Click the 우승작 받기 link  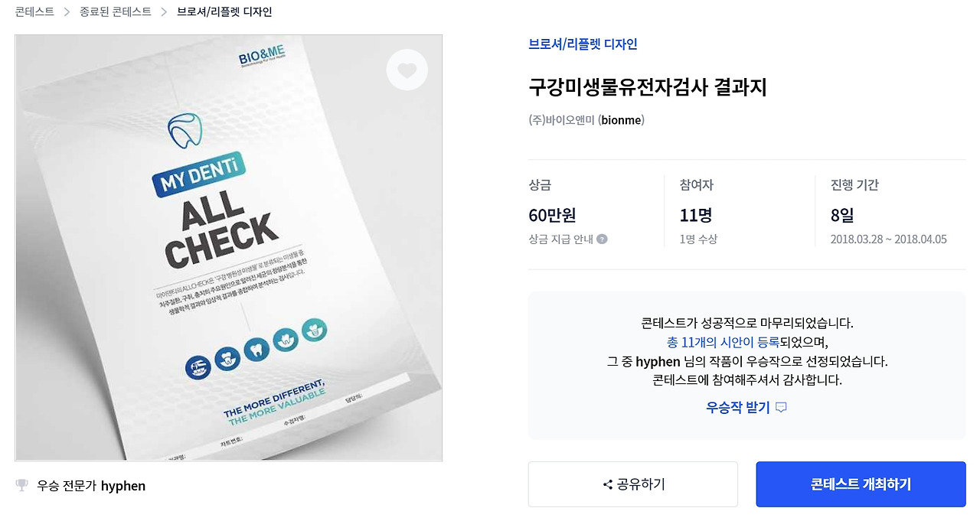pos(737,408)
